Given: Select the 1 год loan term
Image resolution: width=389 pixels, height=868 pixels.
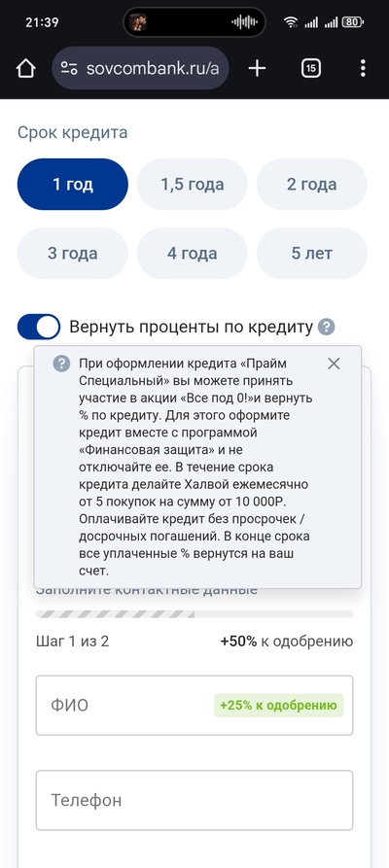Looking at the screenshot, I should click(x=73, y=185).
